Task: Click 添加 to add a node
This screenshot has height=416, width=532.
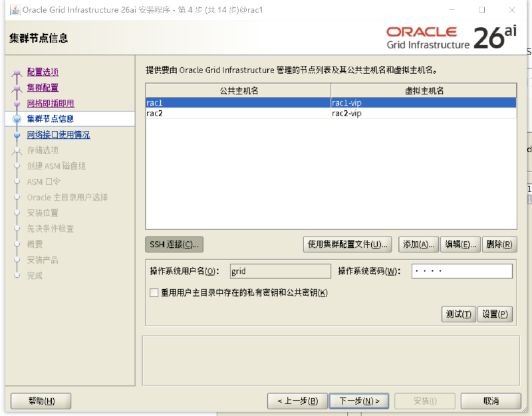Action: coord(419,245)
